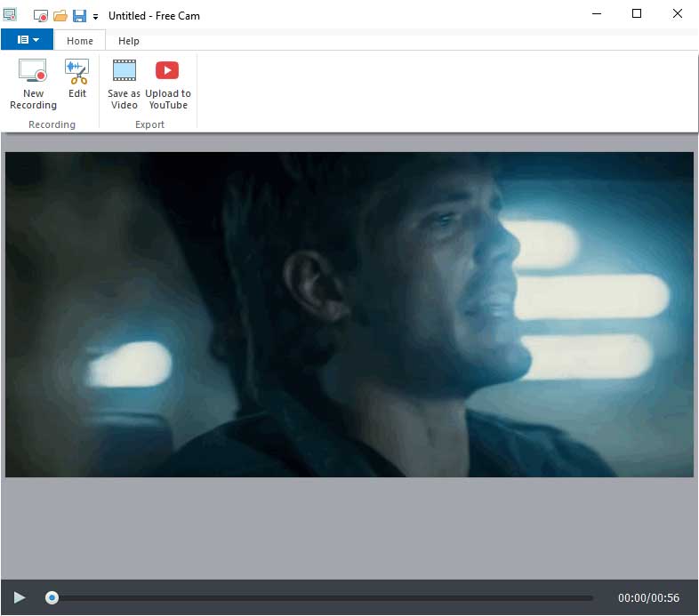699x616 pixels.
Task: Minimize the Free Cam window
Action: (x=595, y=13)
